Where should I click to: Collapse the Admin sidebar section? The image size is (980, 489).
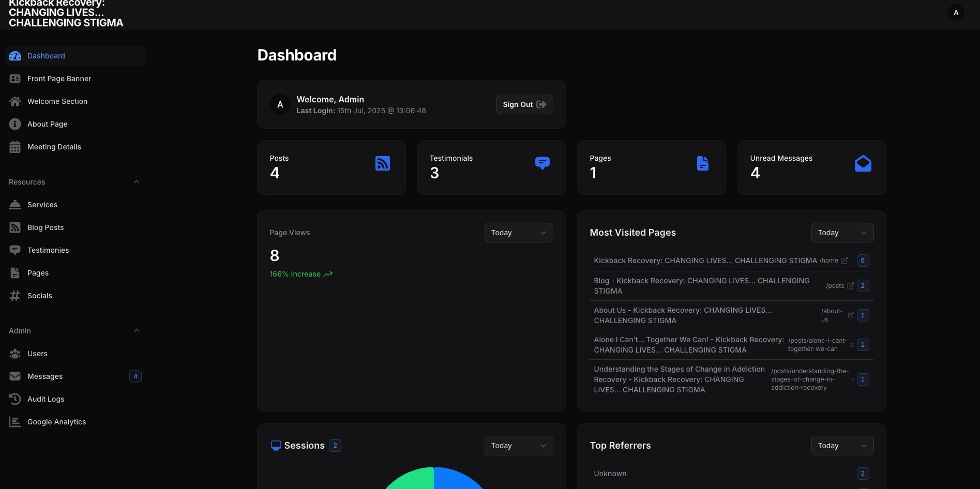click(x=137, y=331)
